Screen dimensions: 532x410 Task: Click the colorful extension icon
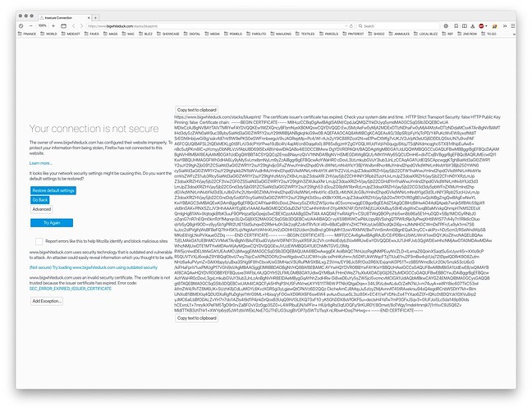[x=495, y=25]
